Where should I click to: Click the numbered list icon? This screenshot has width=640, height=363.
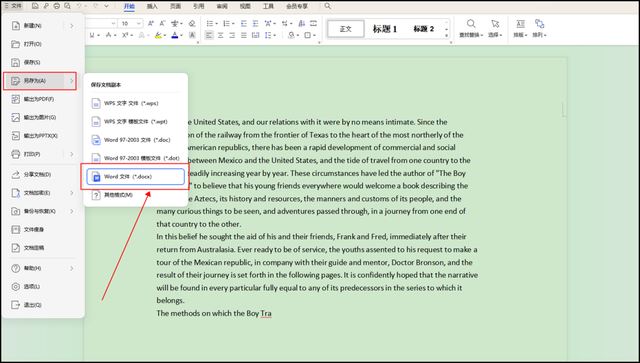point(227,24)
